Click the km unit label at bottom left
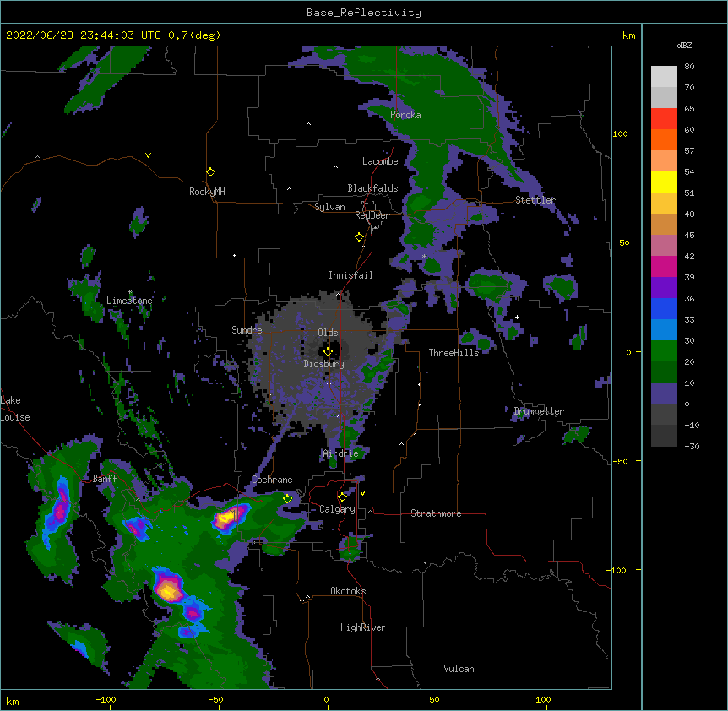This screenshot has height=711, width=728. click(x=13, y=702)
